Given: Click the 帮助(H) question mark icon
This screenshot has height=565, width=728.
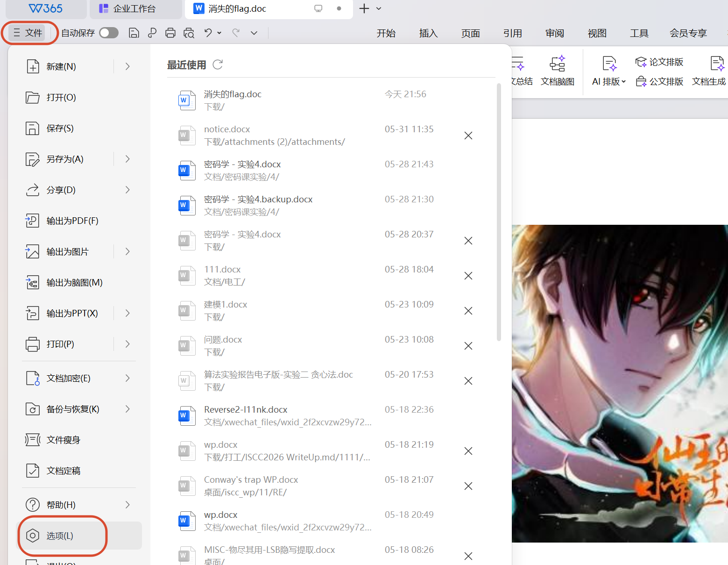Looking at the screenshot, I should coord(32,505).
